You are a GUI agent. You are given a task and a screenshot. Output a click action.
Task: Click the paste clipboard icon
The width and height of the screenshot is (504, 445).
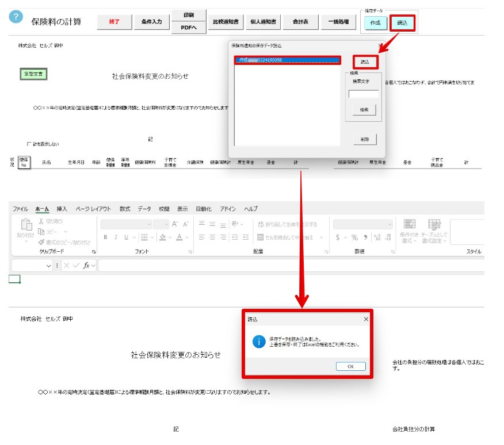pyautogui.click(x=26, y=224)
